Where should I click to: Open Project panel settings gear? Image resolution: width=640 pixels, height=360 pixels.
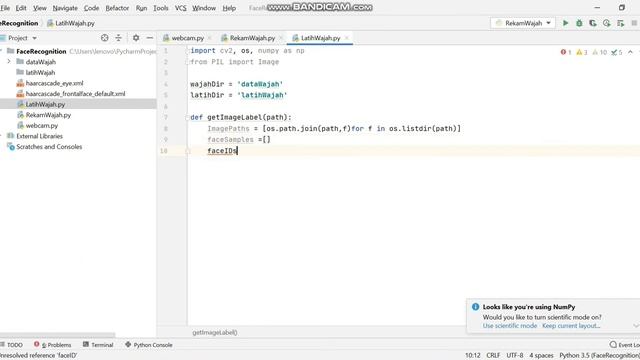136,38
